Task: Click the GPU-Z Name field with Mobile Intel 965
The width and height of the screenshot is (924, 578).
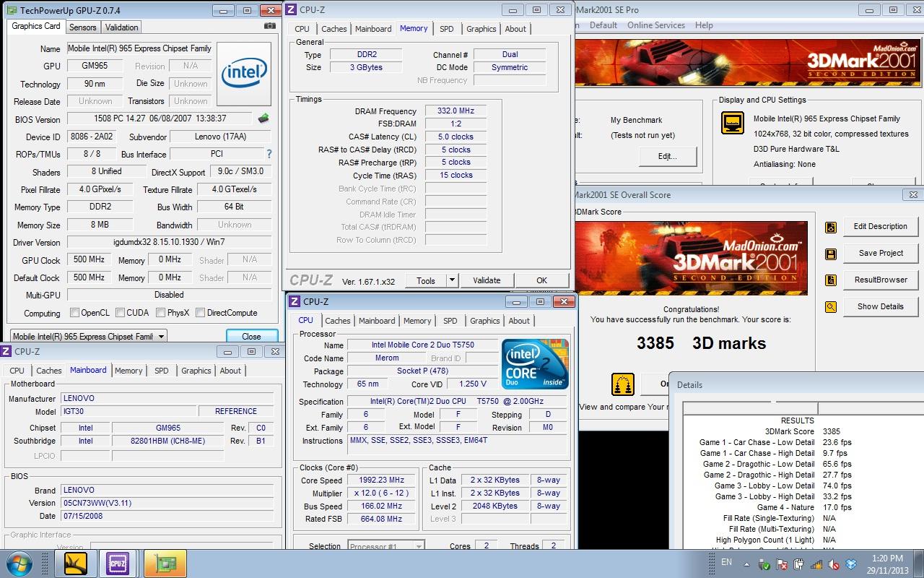Action: pos(139,48)
